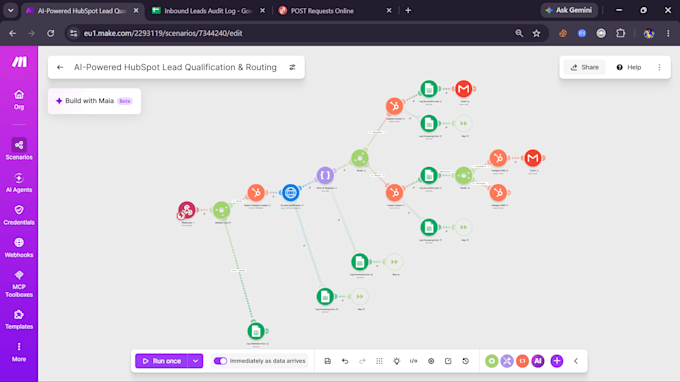This screenshot has width=680, height=382.
Task: Click Build with Maia
Action: pyautogui.click(x=94, y=101)
